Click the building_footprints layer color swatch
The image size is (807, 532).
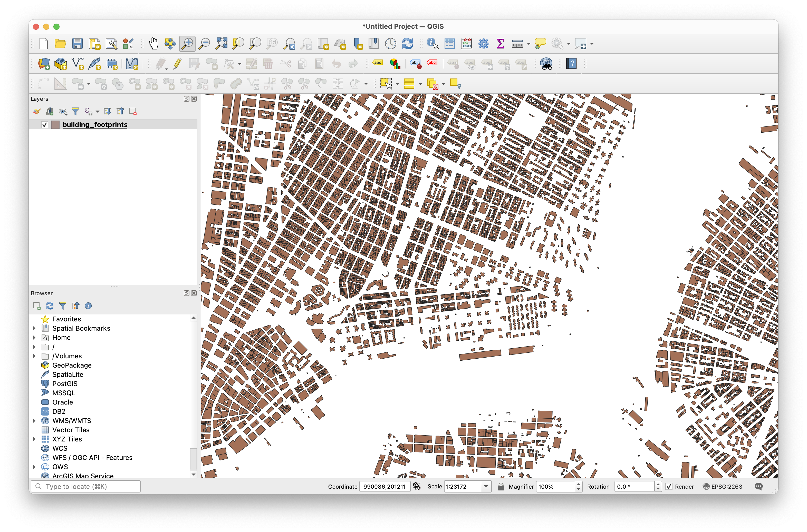55,125
